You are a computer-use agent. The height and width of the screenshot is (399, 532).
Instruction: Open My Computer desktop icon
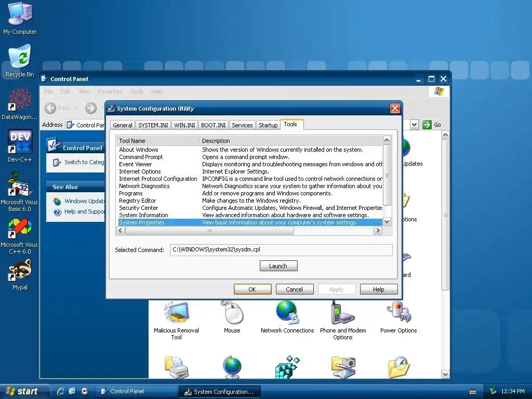[20, 18]
